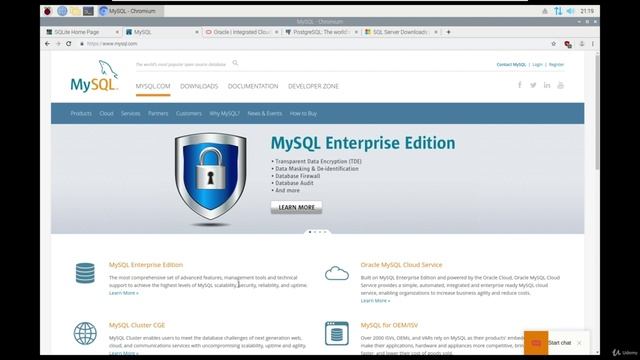Open a new browser tab
This screenshot has height=360, width=640.
click(x=448, y=32)
